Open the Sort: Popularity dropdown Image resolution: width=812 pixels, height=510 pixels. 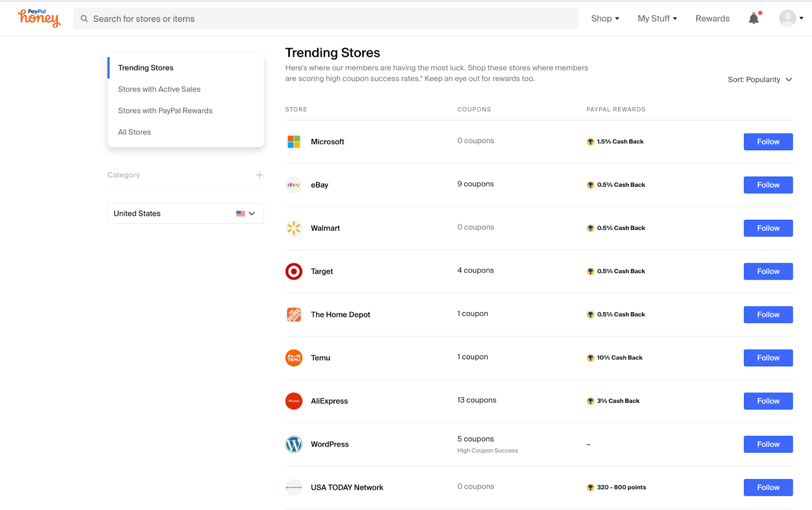click(x=759, y=80)
